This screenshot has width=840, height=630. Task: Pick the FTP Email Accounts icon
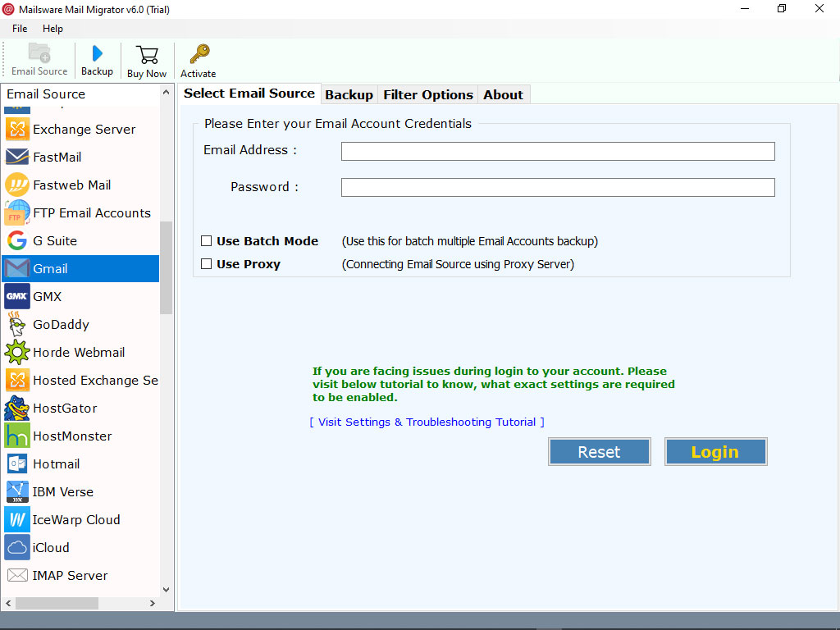point(17,212)
